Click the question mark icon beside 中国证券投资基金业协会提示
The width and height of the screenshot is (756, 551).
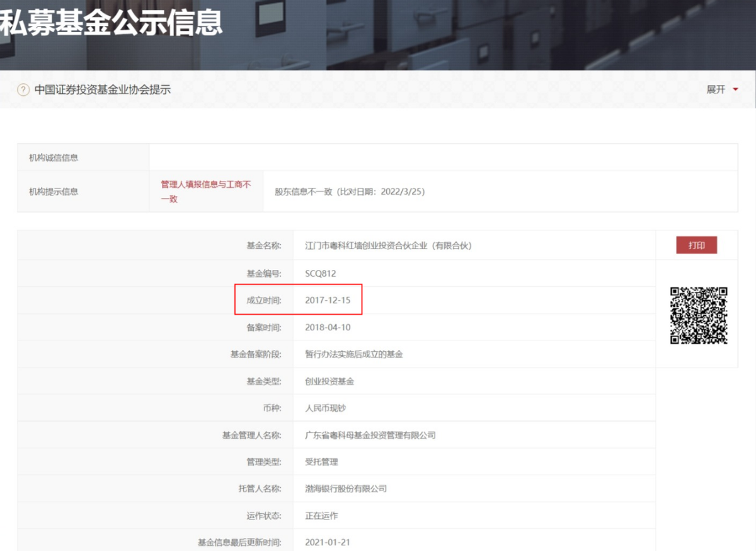click(x=23, y=90)
